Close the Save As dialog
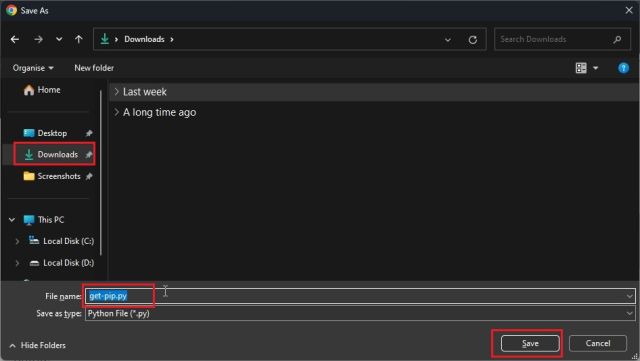The width and height of the screenshot is (640, 361). click(x=629, y=10)
